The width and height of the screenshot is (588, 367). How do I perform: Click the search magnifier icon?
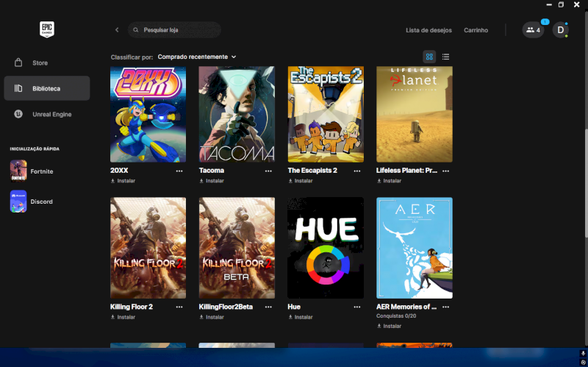(x=136, y=29)
